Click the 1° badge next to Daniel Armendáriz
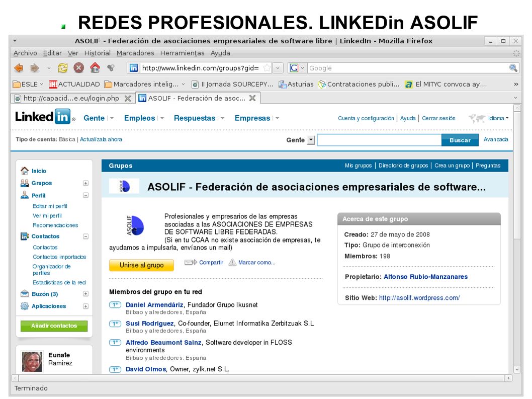Screen dimensions: 532x399 115,304
